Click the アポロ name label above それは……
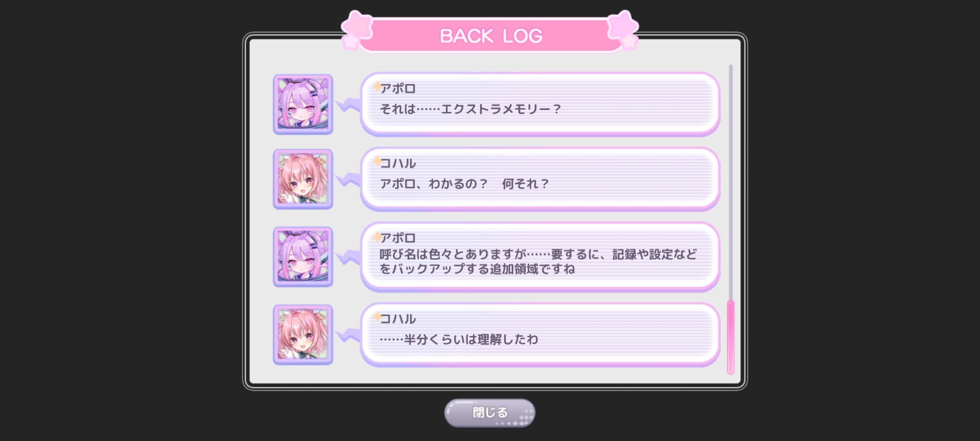This screenshot has height=441, width=980. pos(398,89)
